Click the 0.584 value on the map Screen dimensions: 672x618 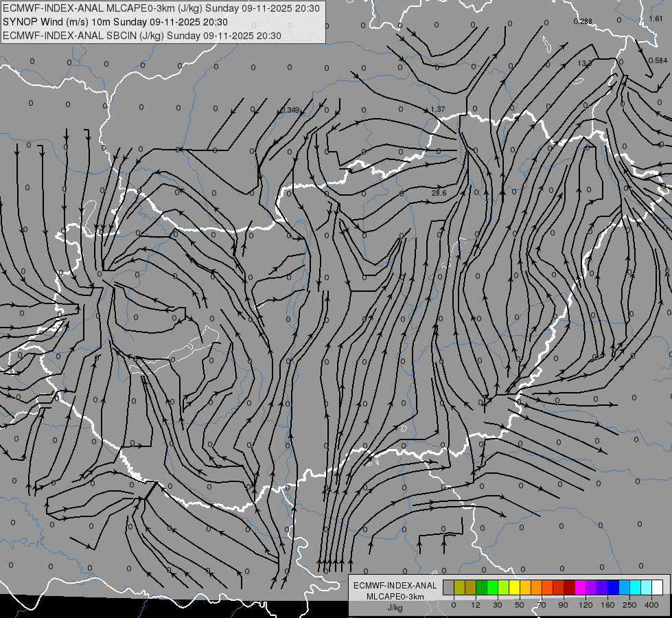658,60
